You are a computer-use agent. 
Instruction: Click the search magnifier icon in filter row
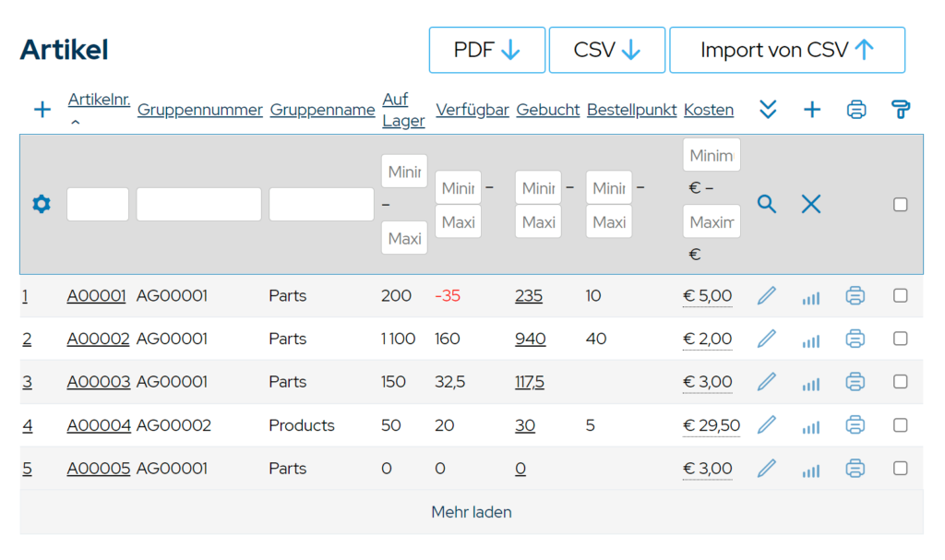tap(767, 204)
